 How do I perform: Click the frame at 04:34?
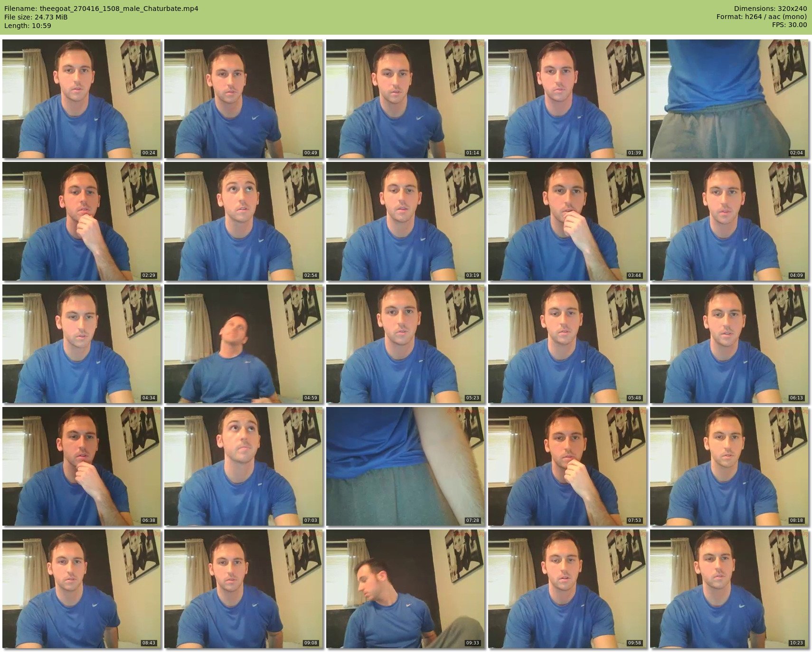coord(82,344)
